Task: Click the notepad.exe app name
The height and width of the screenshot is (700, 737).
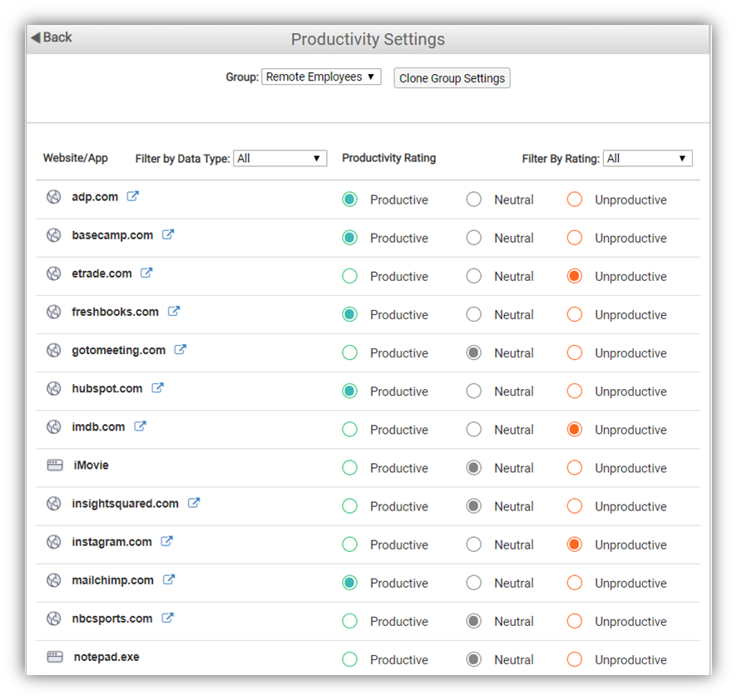Action: (106, 657)
